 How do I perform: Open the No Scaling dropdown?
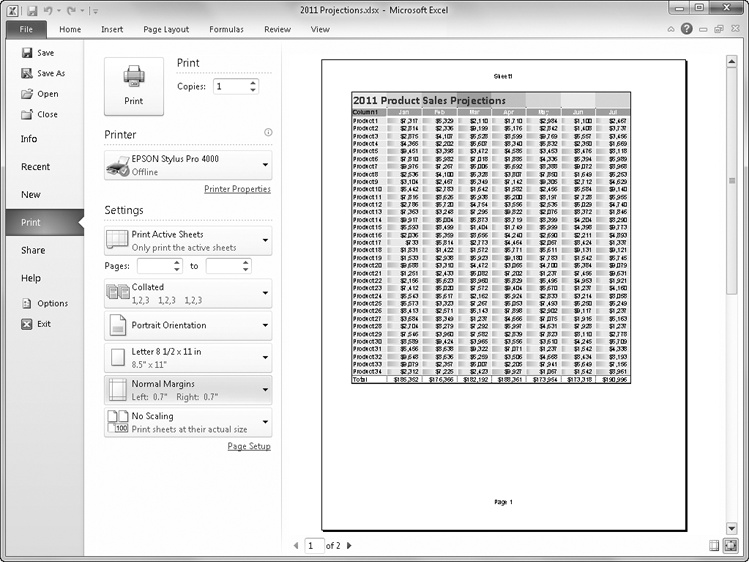coord(188,422)
